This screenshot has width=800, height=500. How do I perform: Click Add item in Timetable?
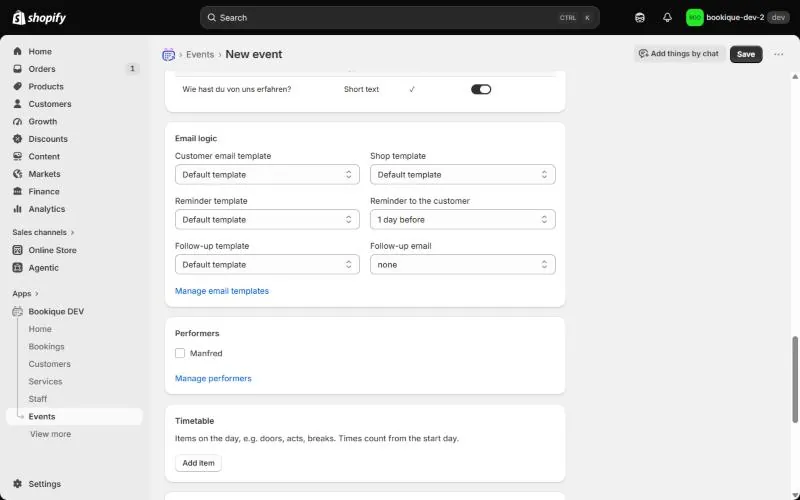198,463
